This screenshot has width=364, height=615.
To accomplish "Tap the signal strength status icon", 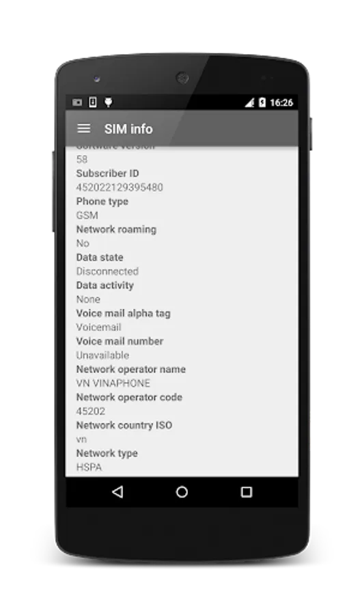I will tap(249, 102).
